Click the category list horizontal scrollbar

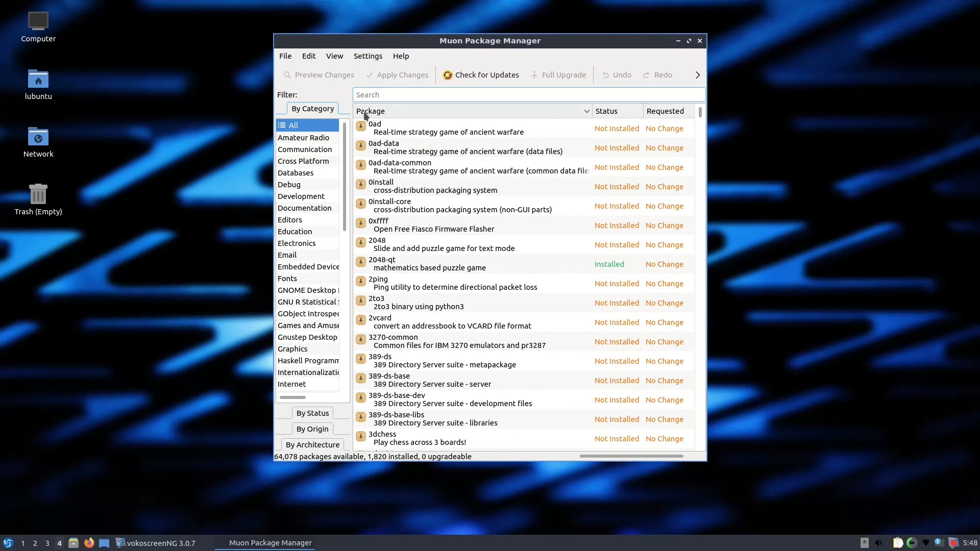(292, 397)
